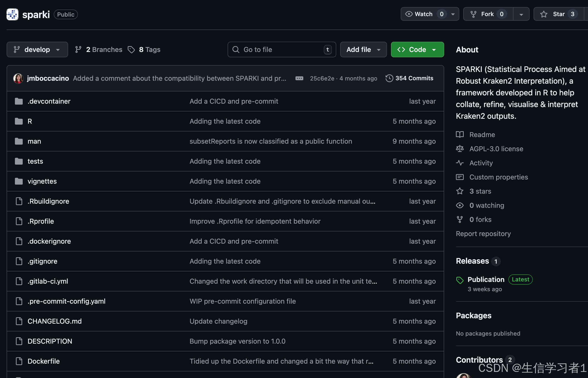Image resolution: width=588 pixels, height=378 pixels.
Task: View all 2 Branches
Action: click(99, 50)
